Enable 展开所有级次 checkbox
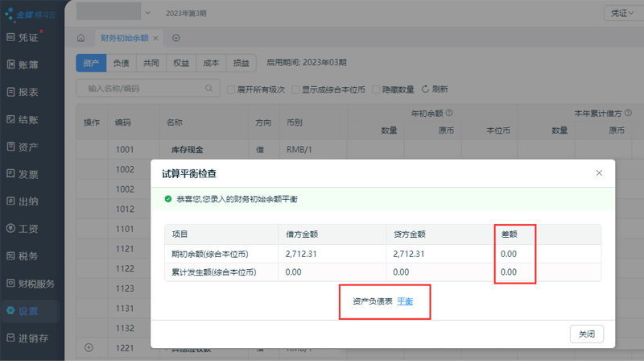644x361 pixels. click(x=231, y=89)
